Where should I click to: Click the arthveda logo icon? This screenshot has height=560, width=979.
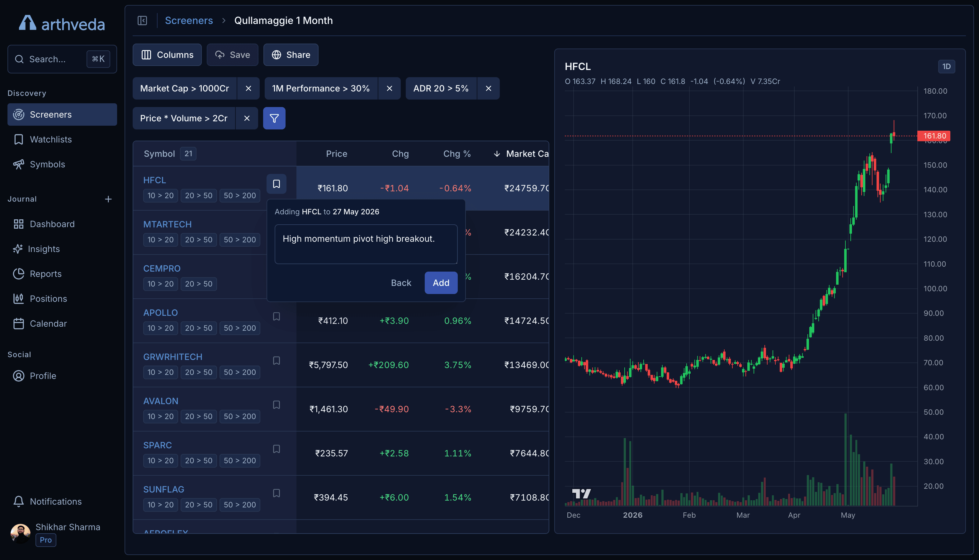click(27, 23)
